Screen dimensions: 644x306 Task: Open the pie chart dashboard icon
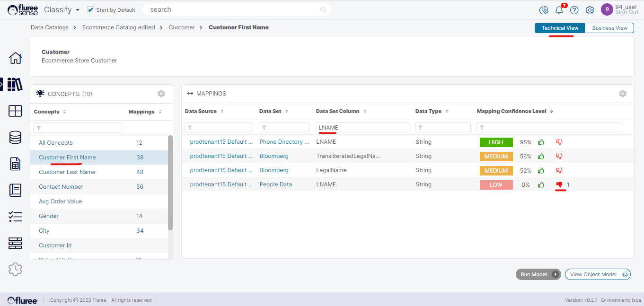(544, 10)
